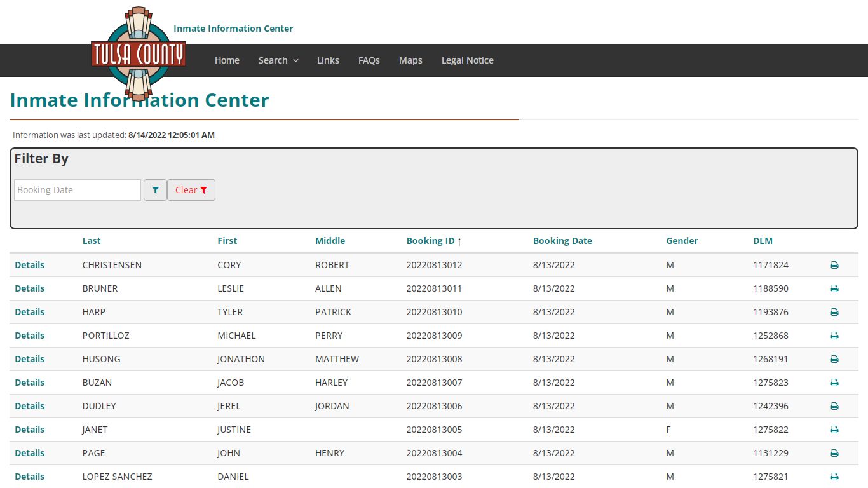Expand the Search dropdown menu
Image resolution: width=868 pixels, height=488 pixels.
click(278, 60)
